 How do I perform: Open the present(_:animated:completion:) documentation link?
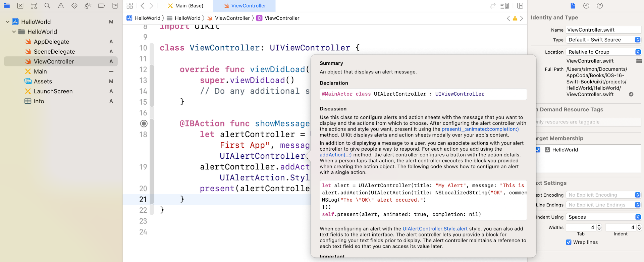pos(480,129)
